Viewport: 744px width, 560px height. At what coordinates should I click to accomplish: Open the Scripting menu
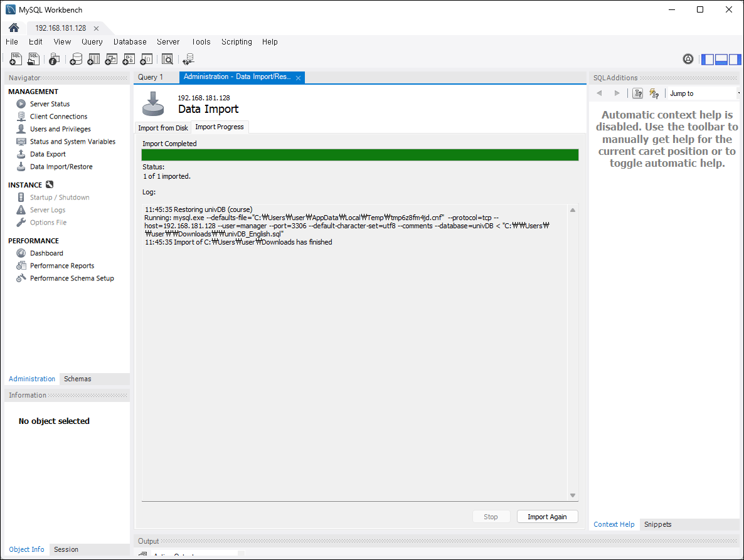pos(236,42)
